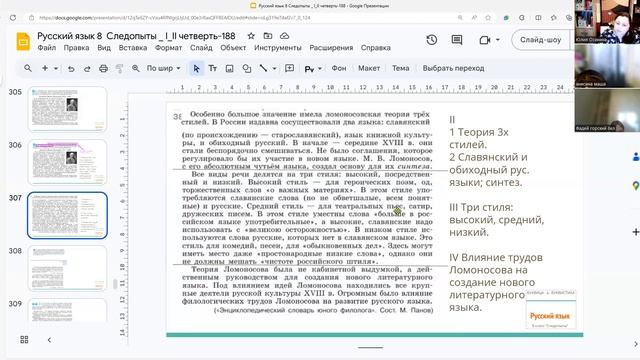Switch to grid view icon
The height and width of the screenshot is (360, 640).
click(24, 340)
